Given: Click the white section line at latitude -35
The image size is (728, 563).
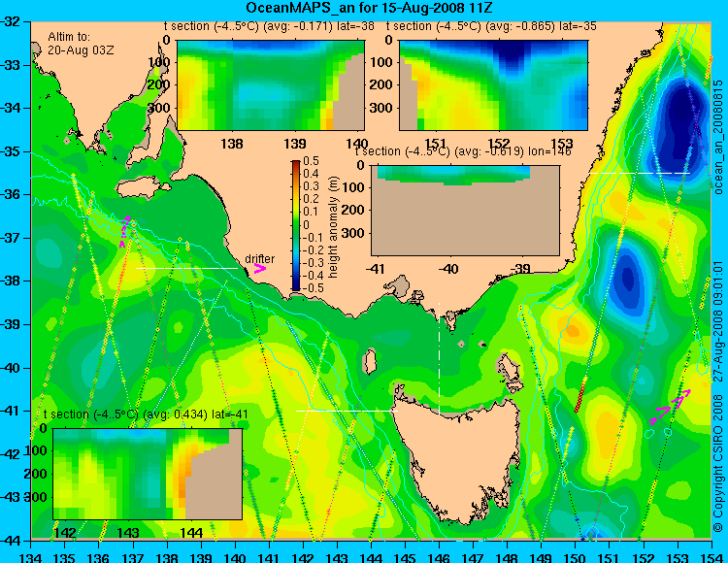Looking at the screenshot, I should (x=640, y=173).
